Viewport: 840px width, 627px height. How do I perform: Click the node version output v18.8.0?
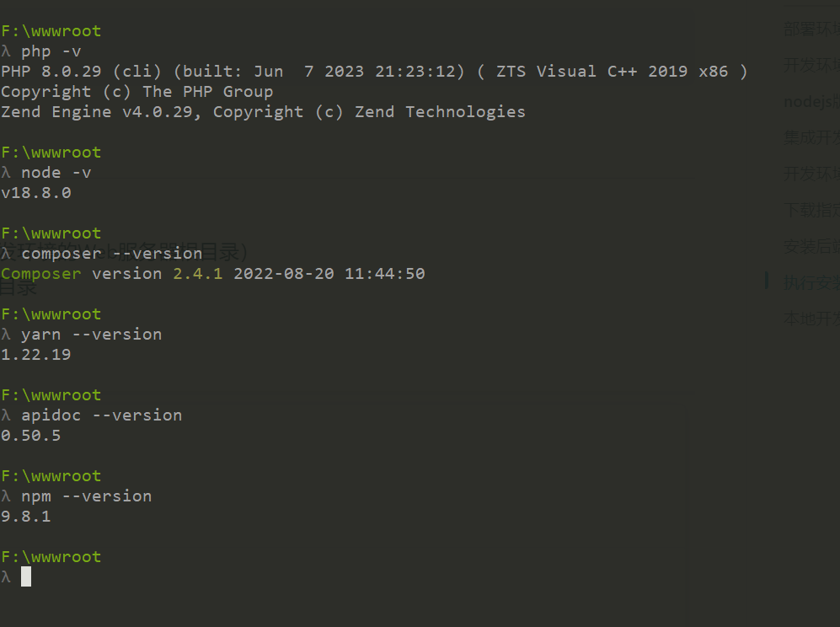click(x=36, y=193)
